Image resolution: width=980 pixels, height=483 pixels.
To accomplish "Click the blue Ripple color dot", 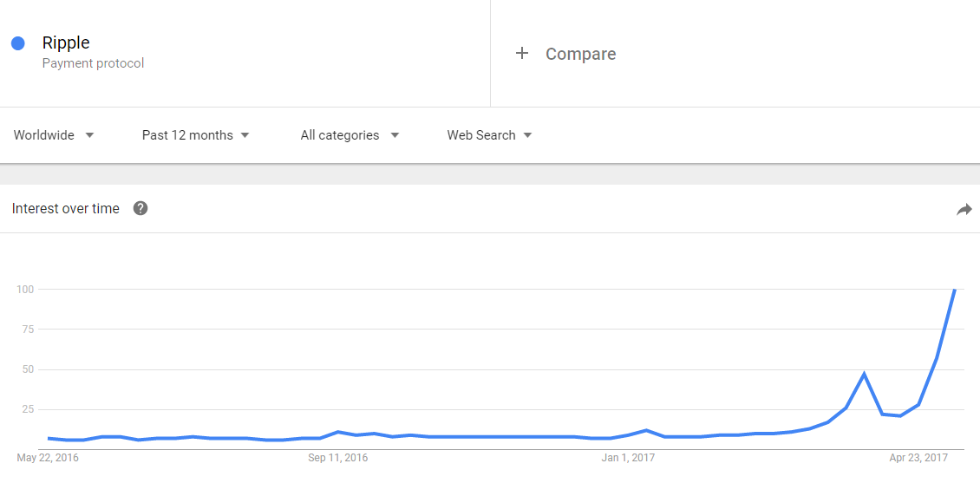I will (x=18, y=43).
